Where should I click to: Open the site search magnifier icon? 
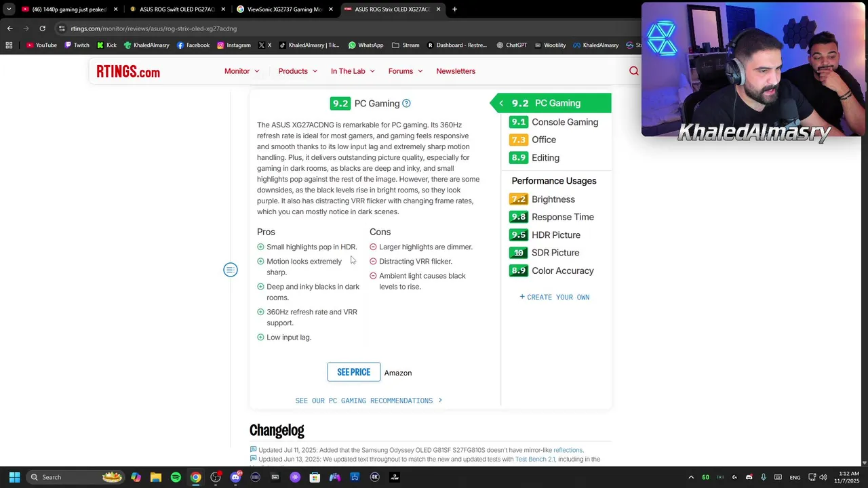point(633,71)
